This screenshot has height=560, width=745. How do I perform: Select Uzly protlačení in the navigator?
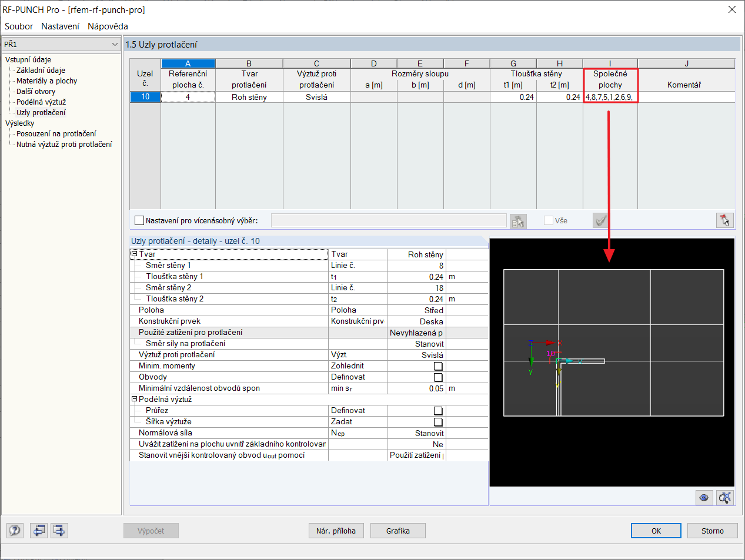[41, 112]
